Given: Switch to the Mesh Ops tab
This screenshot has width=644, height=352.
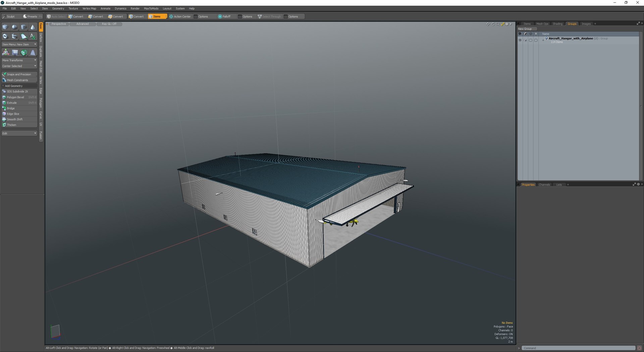Looking at the screenshot, I should point(542,24).
